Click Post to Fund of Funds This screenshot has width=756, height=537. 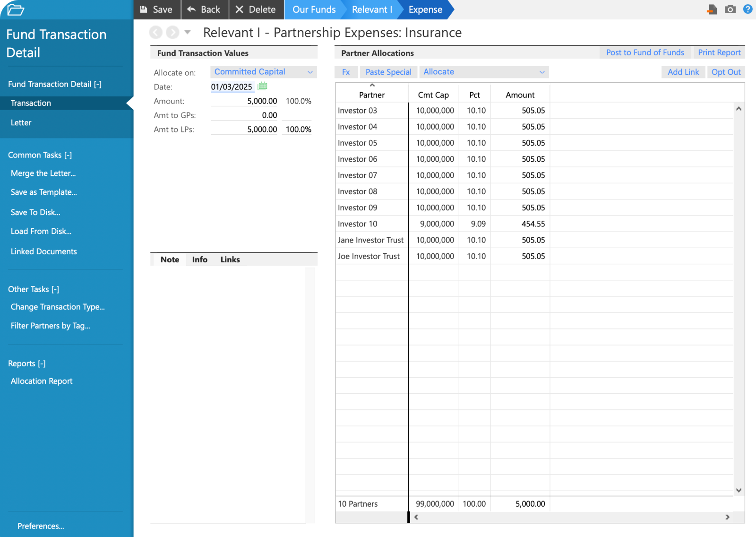click(645, 52)
